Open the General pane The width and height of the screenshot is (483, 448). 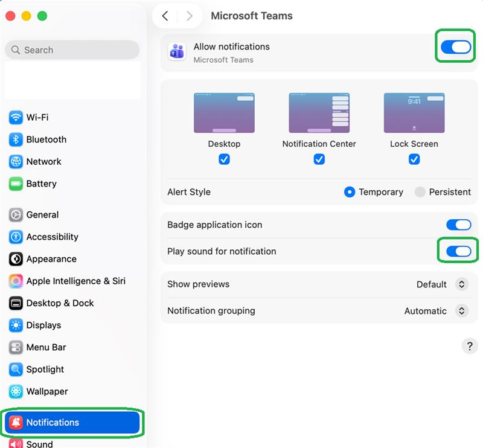click(72, 215)
